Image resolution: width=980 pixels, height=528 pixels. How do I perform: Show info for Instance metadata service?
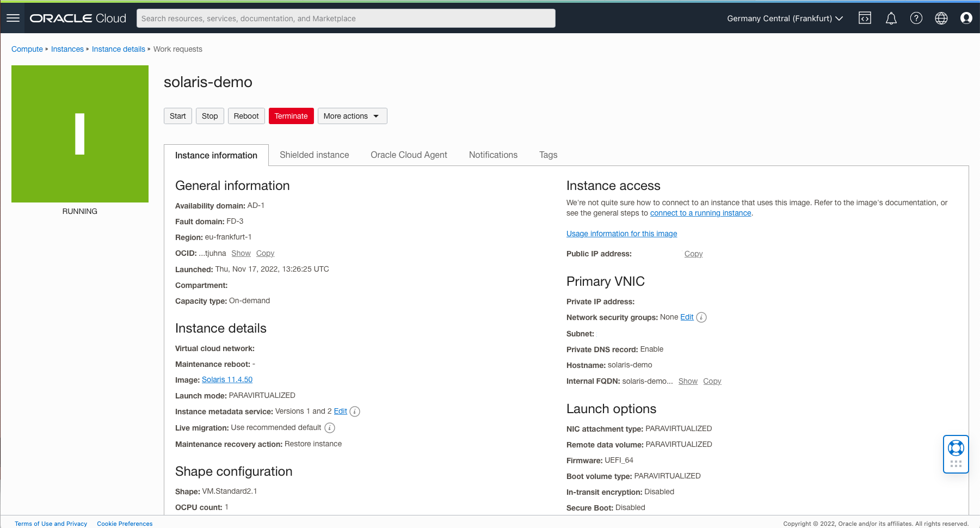pos(355,412)
